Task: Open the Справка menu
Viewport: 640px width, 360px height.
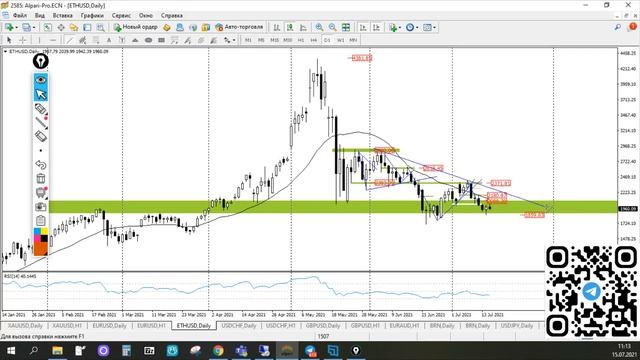Action: tap(171, 16)
